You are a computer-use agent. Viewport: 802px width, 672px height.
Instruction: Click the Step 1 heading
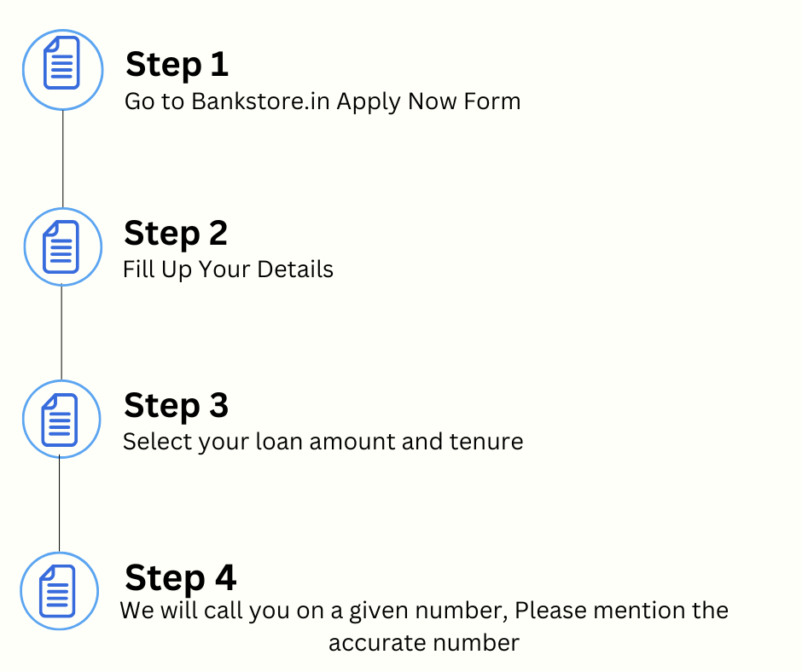(x=177, y=65)
